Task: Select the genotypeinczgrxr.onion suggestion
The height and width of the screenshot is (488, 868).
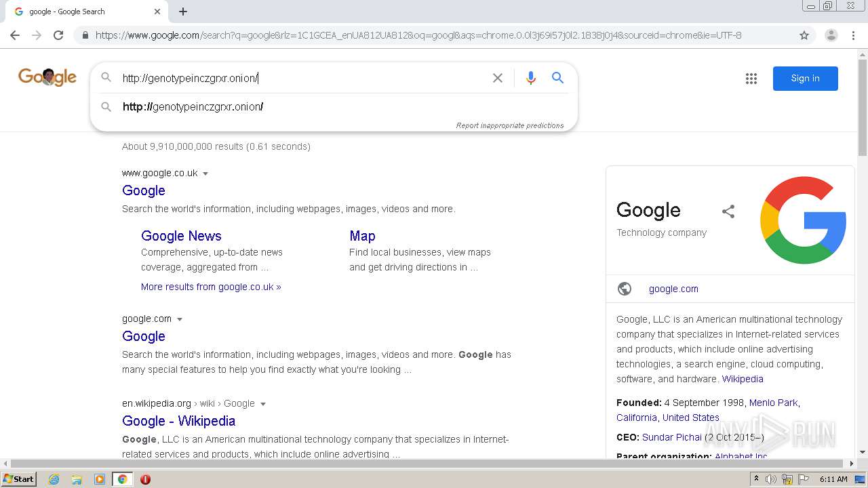Action: (x=334, y=106)
